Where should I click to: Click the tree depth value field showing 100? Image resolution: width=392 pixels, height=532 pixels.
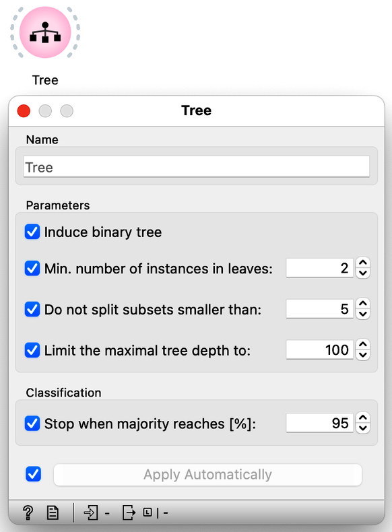point(319,350)
